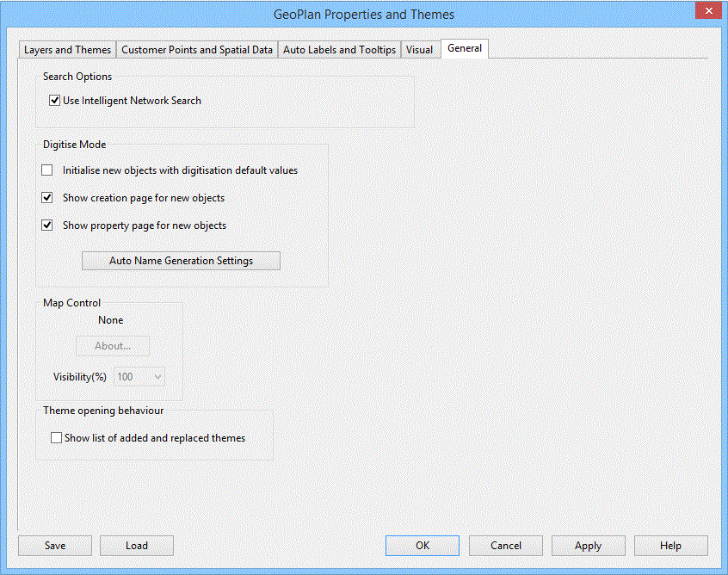728x575 pixels.
Task: Enable Initialise new objects with digitisation defaults
Action: [46, 170]
